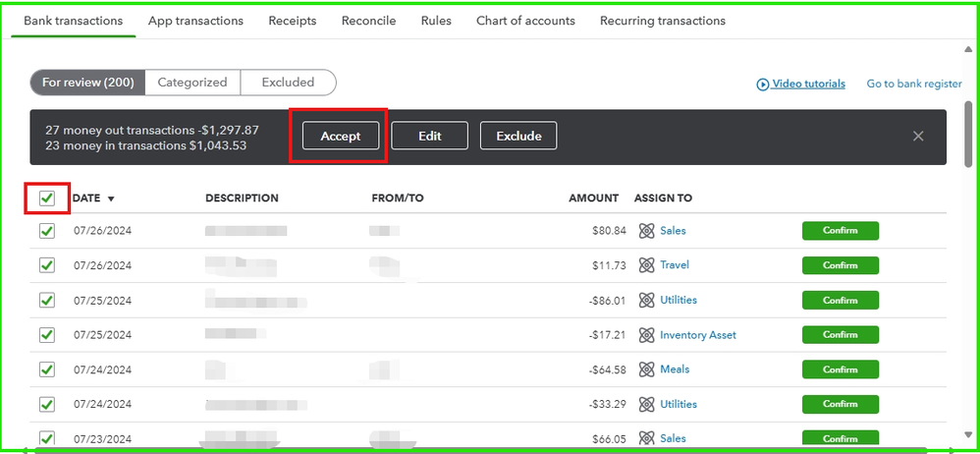Click the category icon next to Sales $80.84
This screenshot has width=980, height=454.
pyautogui.click(x=646, y=231)
